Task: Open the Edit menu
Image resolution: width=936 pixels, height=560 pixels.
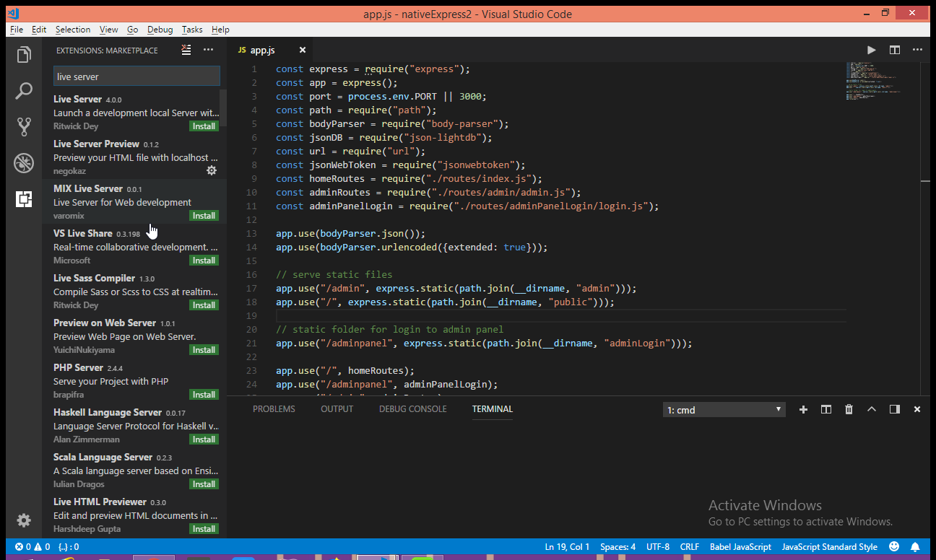Action: point(39,30)
